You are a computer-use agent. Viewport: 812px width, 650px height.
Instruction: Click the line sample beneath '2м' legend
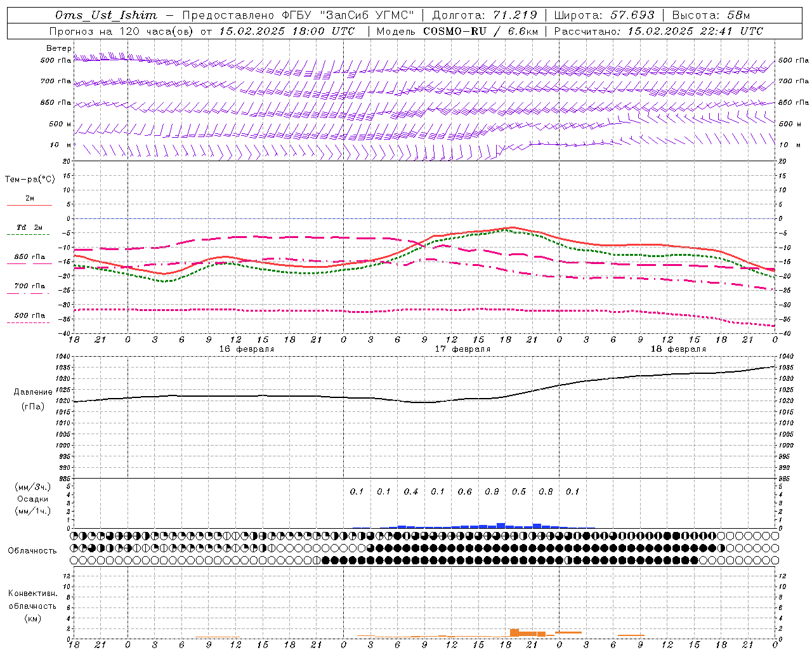click(x=29, y=205)
